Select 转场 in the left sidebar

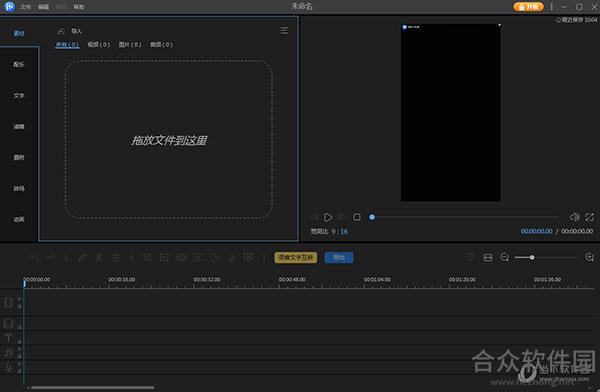19,188
